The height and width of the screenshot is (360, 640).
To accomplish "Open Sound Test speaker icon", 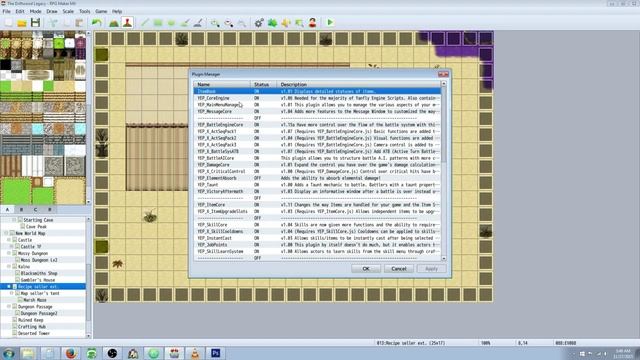I will pyautogui.click(x=286, y=23).
